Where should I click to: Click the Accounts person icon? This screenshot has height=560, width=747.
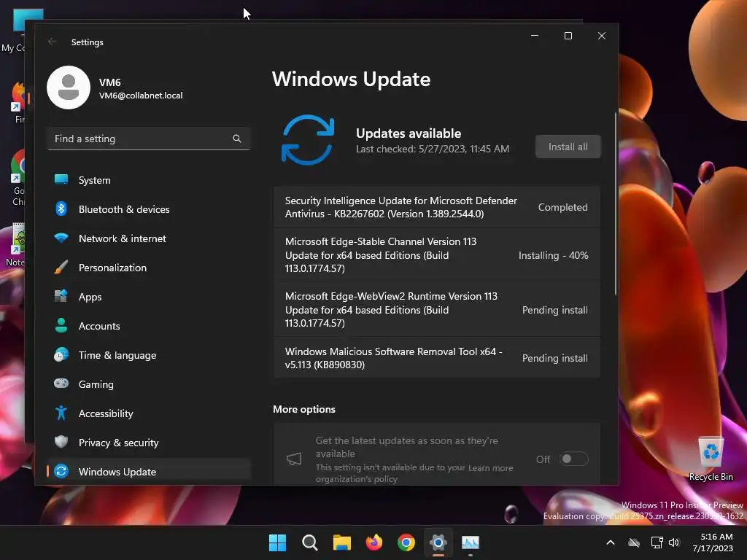pyautogui.click(x=61, y=325)
